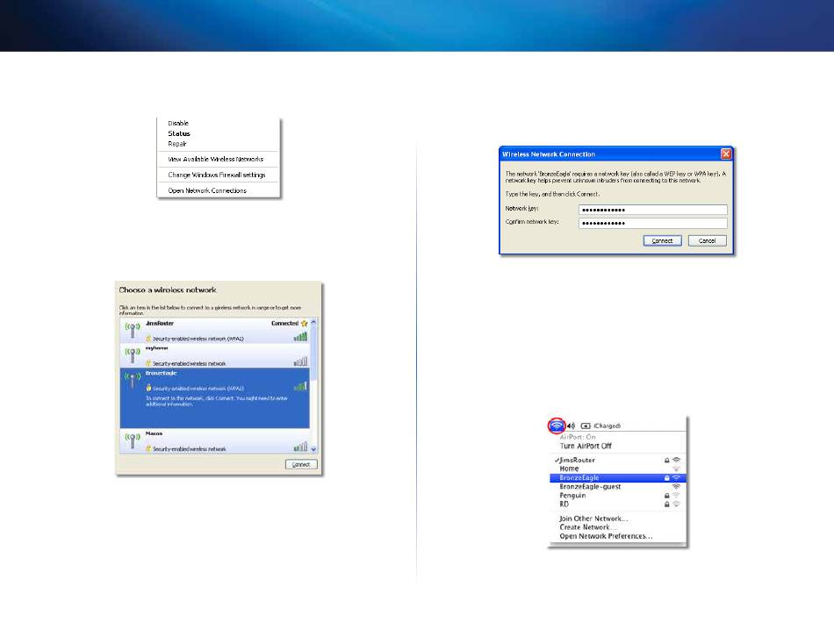Select Status in the context menu
Image resolution: width=834 pixels, height=644 pixels.
pyautogui.click(x=179, y=133)
